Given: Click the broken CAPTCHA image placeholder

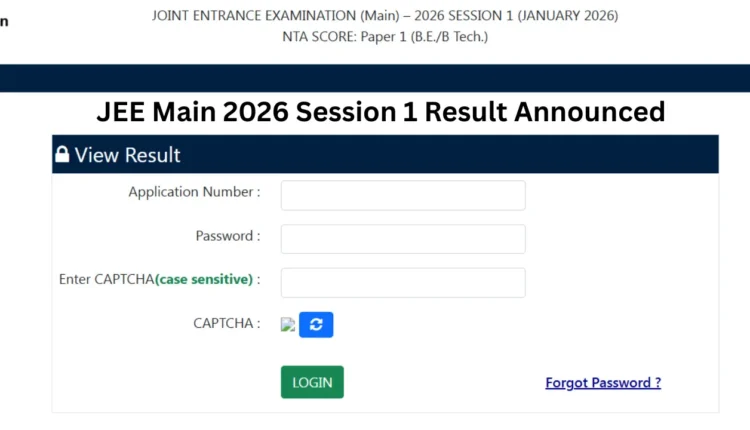Looking at the screenshot, I should tap(288, 324).
